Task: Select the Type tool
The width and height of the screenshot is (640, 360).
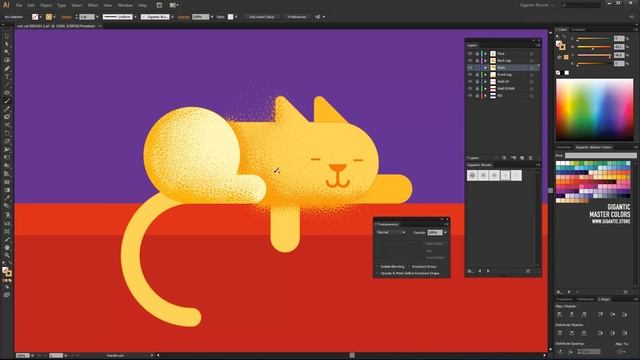Action: point(7,77)
